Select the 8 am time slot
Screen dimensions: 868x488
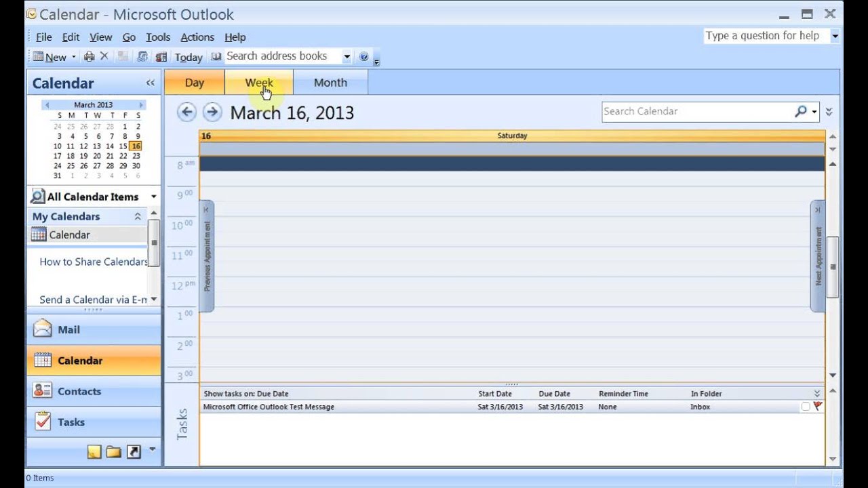coord(512,163)
